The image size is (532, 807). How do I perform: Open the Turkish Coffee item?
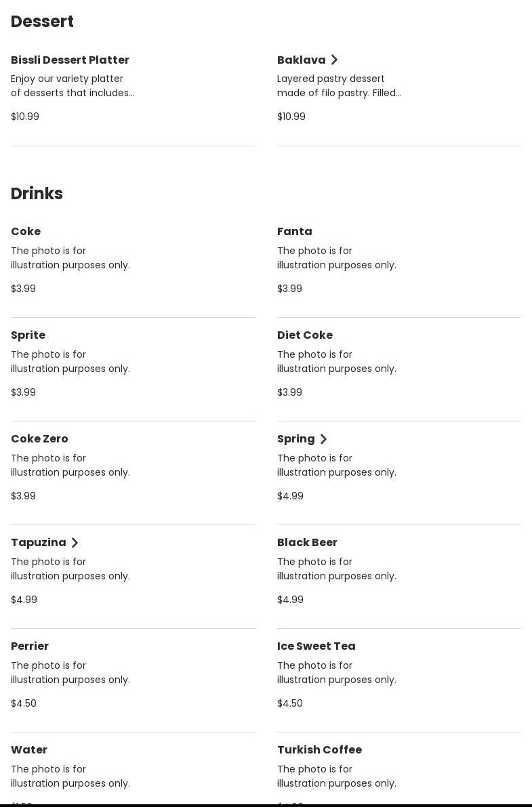(x=319, y=750)
